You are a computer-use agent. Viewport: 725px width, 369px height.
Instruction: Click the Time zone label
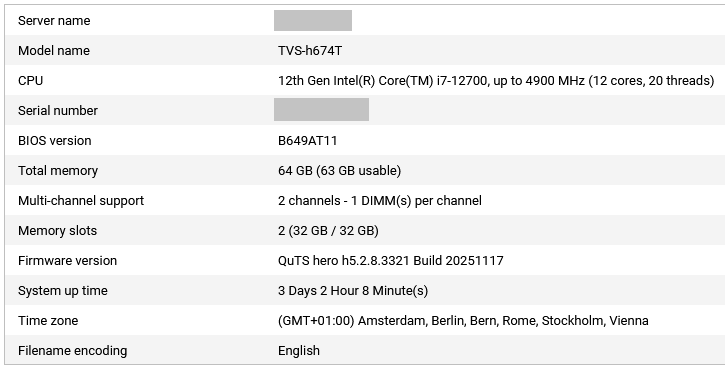[x=48, y=321]
